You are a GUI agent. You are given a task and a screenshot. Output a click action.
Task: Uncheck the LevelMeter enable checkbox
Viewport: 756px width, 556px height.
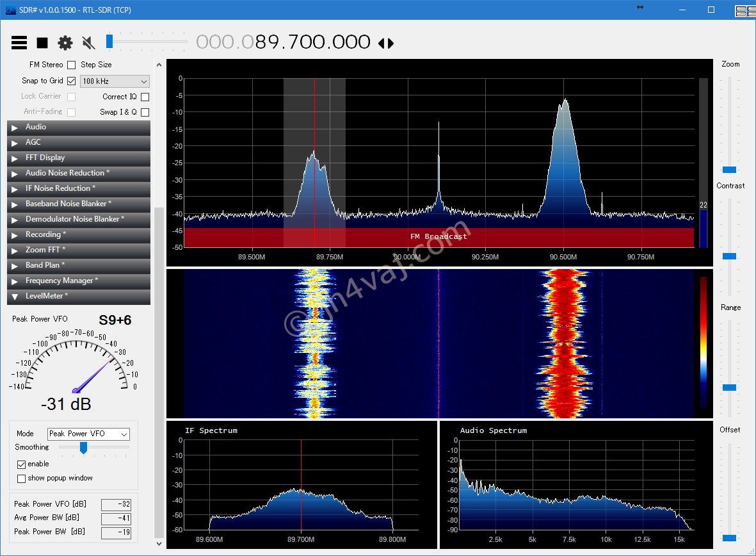coord(21,464)
